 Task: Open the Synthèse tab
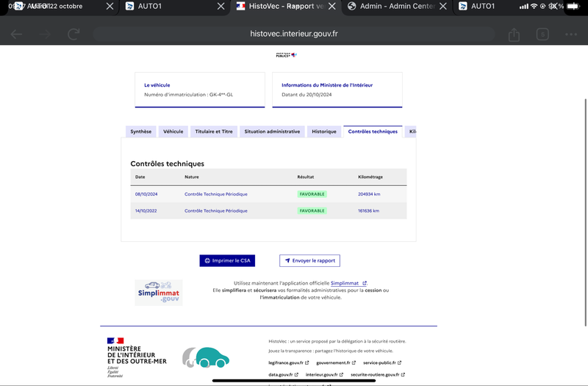140,132
